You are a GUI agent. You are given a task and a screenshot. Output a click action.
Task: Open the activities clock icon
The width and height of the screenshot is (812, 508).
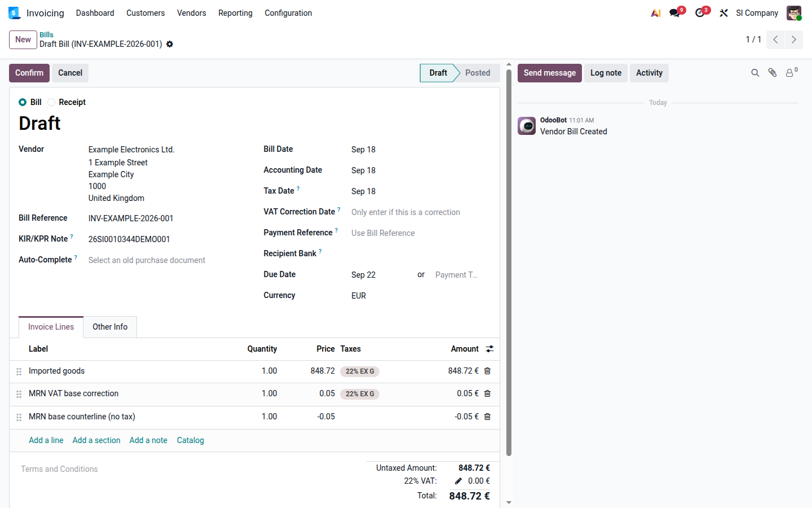click(x=700, y=13)
